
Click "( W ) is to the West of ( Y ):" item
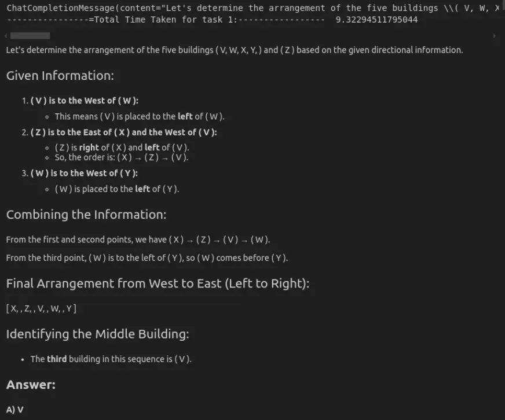(84, 173)
